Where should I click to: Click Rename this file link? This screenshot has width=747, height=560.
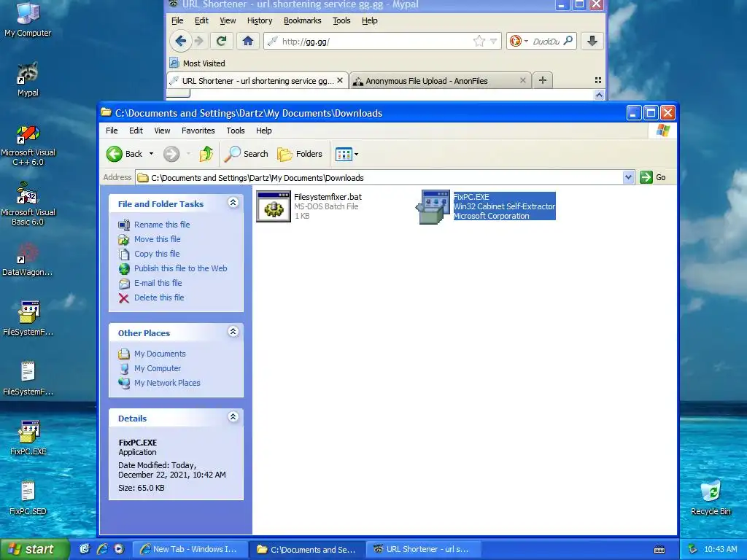point(162,225)
